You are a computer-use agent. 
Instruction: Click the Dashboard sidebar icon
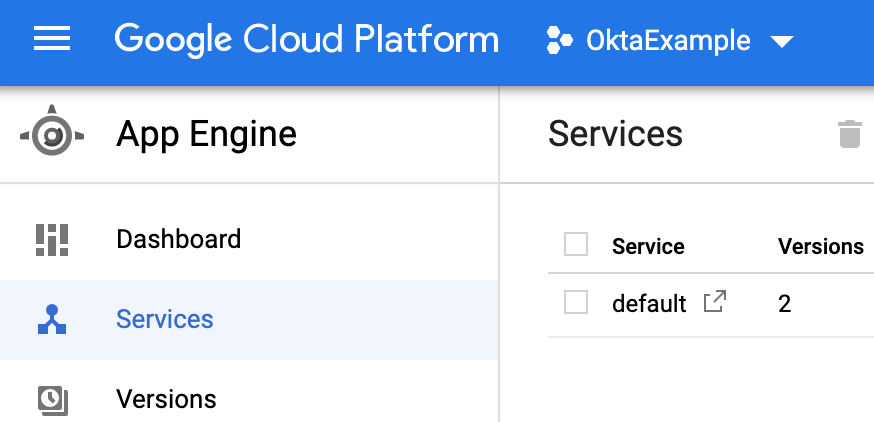52,240
